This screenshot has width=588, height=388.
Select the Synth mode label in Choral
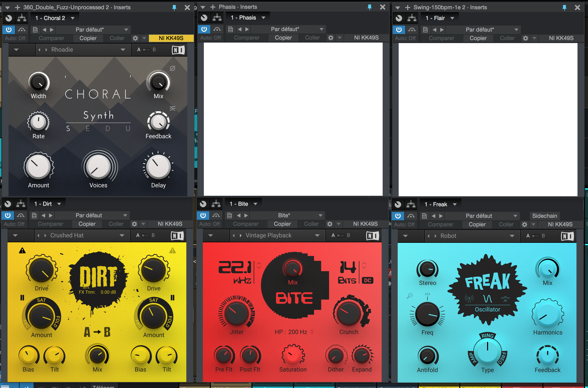coord(98,115)
